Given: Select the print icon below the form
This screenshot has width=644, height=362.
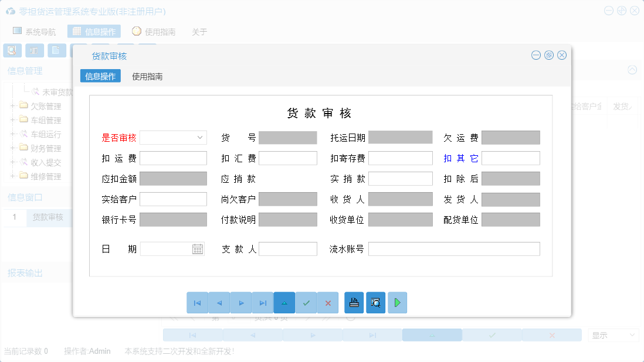Looking at the screenshot, I should pyautogui.click(x=354, y=302).
